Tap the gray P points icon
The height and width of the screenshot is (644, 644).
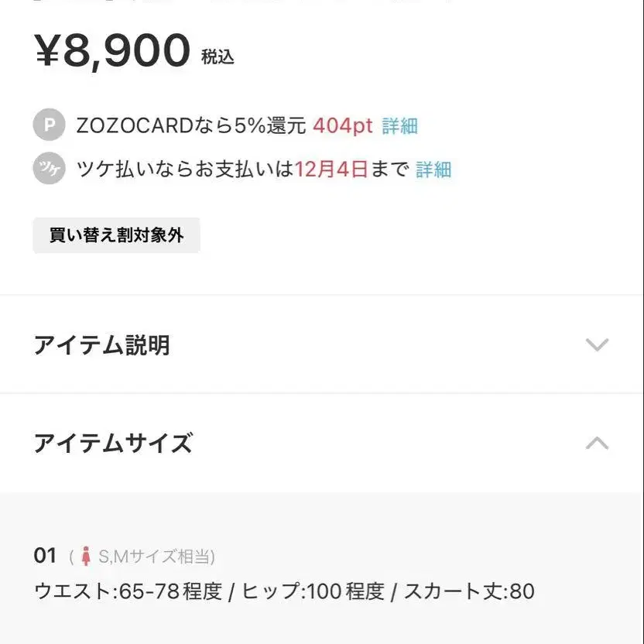click(49, 125)
